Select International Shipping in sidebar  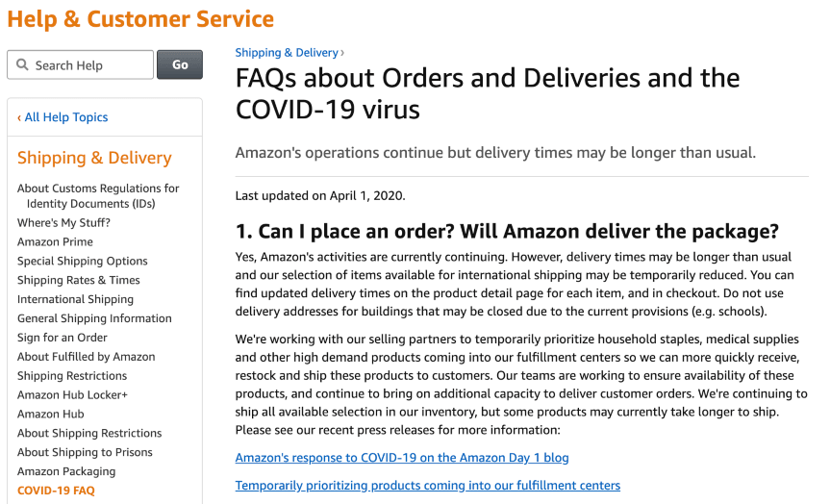click(x=75, y=299)
